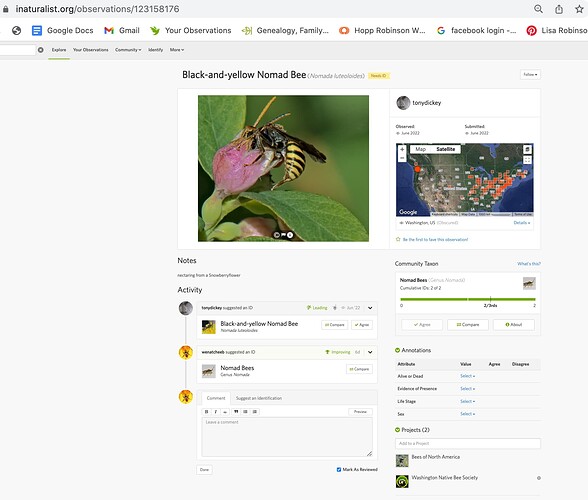Open the Lisa Robinson Pinterest bookmark
Viewport: 588px width, 500px height.
click(557, 30)
